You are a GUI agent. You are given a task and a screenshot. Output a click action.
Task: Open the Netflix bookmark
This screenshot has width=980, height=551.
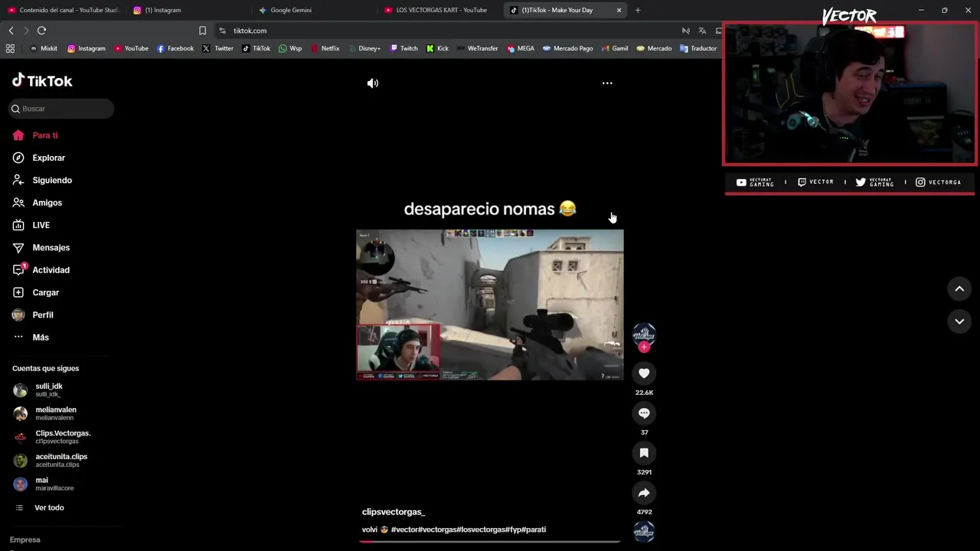click(x=325, y=48)
